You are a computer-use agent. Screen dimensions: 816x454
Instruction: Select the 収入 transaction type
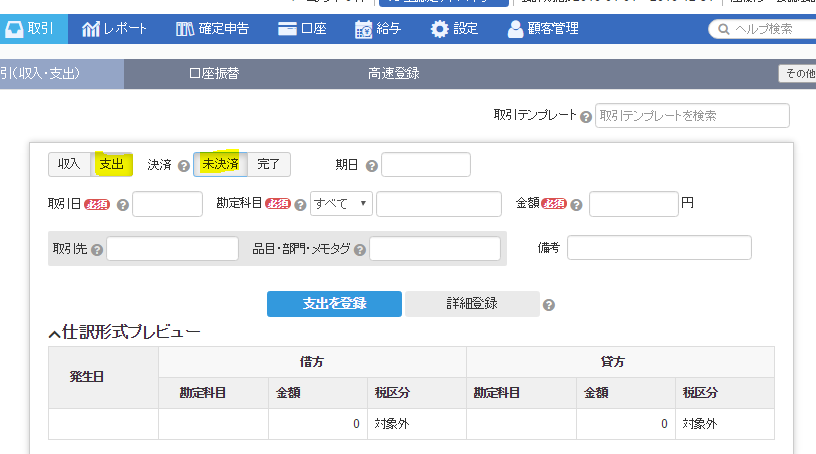(x=69, y=164)
